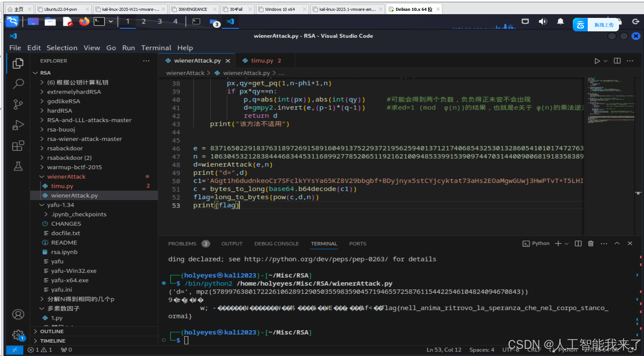Click the remote window status bar icon

click(15, 350)
